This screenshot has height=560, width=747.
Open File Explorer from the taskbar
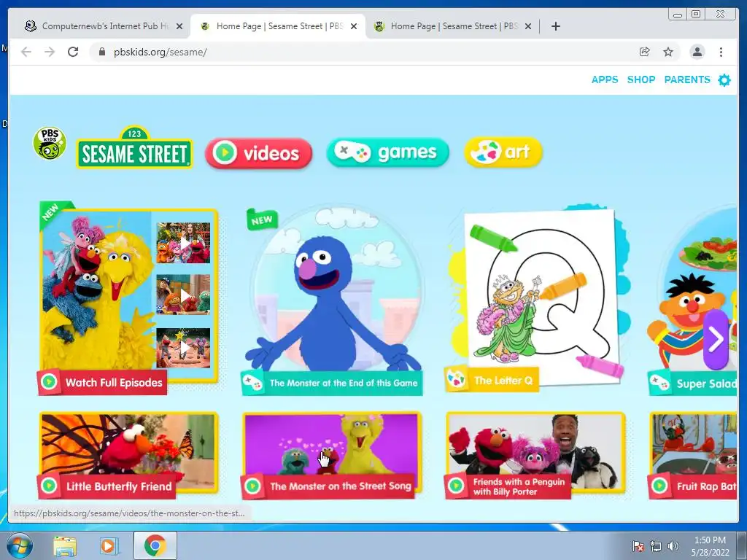[x=65, y=546]
